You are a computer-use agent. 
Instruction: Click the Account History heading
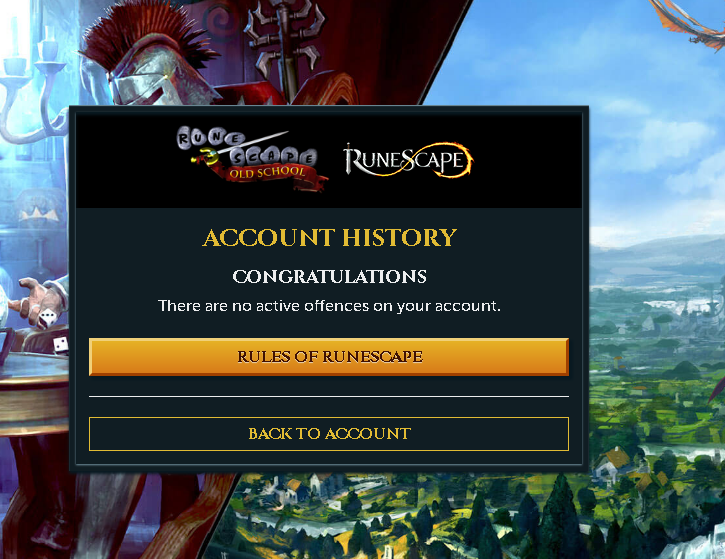(x=329, y=238)
